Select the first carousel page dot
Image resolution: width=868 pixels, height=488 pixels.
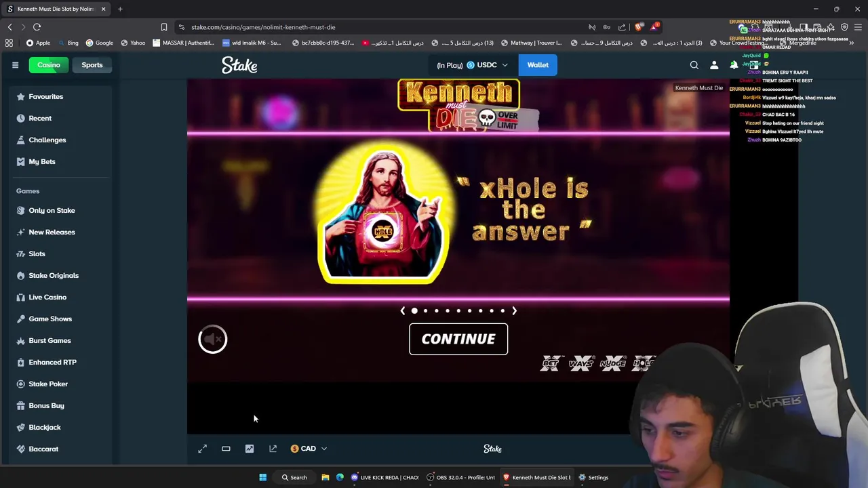[x=414, y=310]
